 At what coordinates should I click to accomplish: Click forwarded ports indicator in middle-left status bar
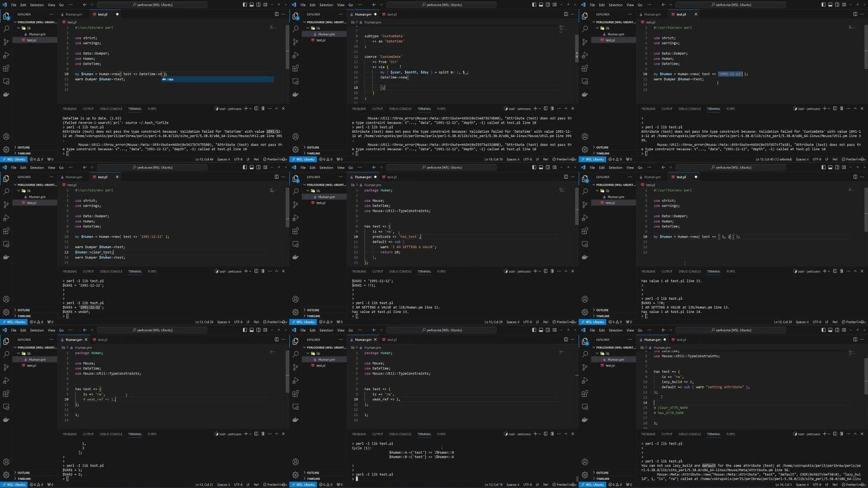50,322
